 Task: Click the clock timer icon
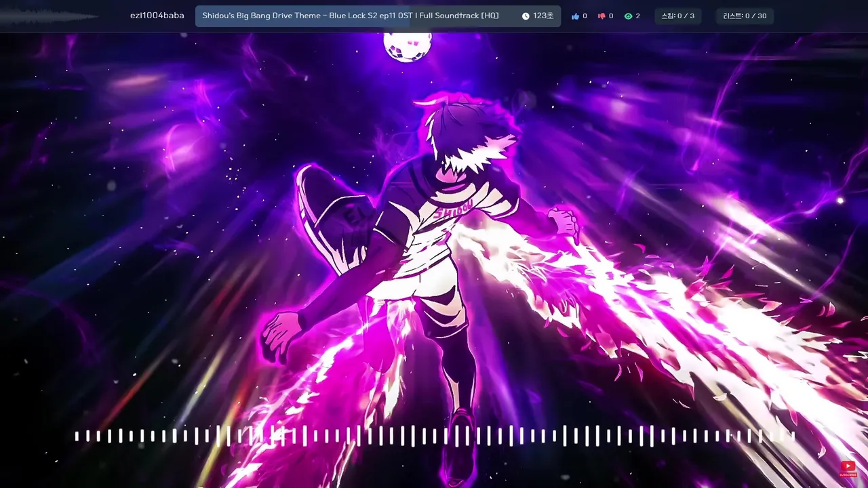(x=526, y=16)
